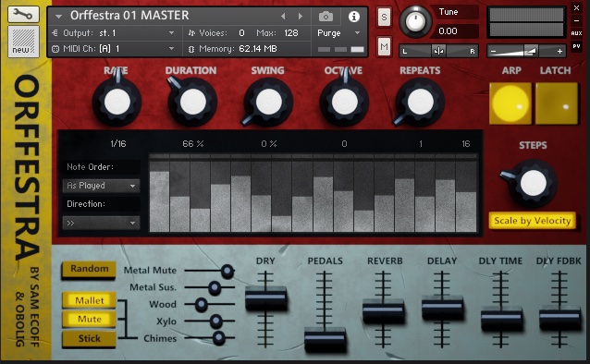The width and height of the screenshot is (590, 364).
Task: Expand the Purge dropdown menu
Action: [x=338, y=33]
